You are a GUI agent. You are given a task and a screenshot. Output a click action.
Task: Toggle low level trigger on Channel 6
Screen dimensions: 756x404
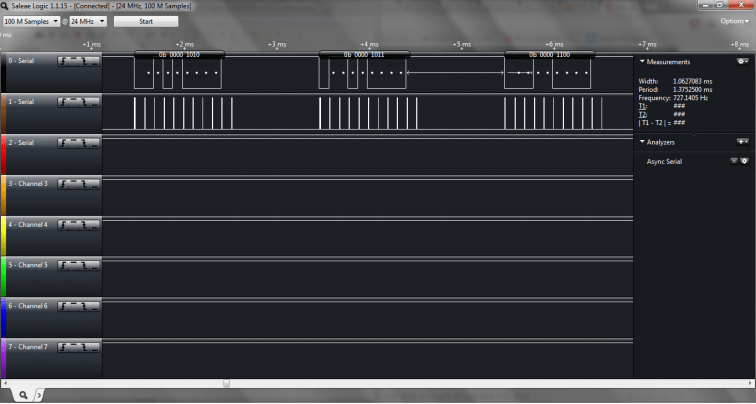click(94, 307)
